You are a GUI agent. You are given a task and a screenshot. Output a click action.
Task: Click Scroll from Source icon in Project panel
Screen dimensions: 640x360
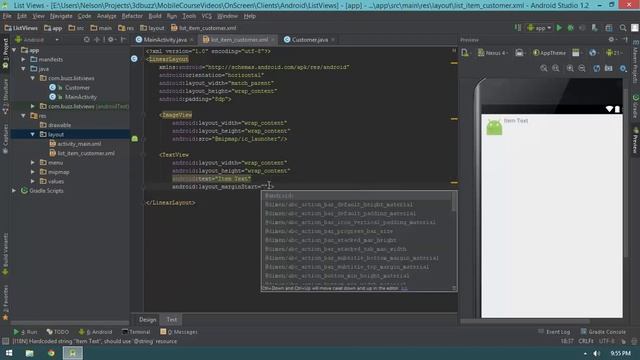click(87, 40)
